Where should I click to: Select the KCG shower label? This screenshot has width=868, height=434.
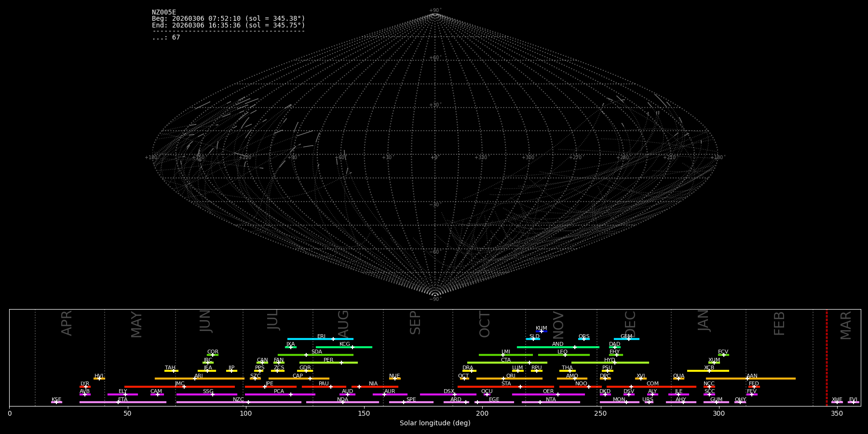coord(345,344)
